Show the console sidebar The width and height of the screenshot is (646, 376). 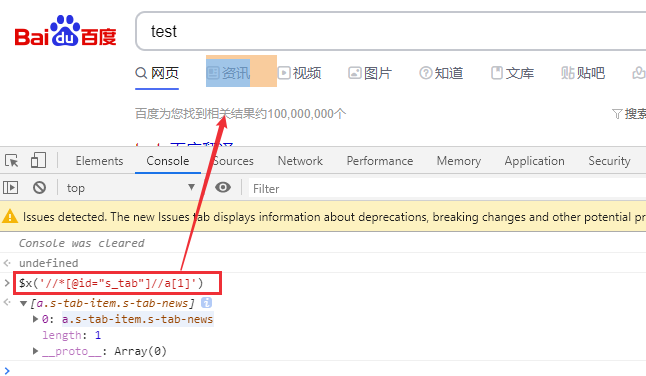tap(11, 188)
